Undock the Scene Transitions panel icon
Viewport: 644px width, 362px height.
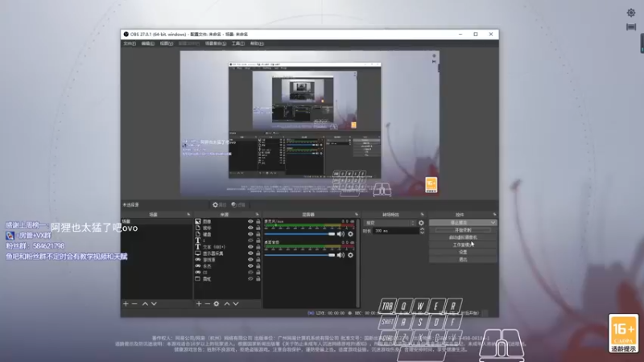point(422,215)
